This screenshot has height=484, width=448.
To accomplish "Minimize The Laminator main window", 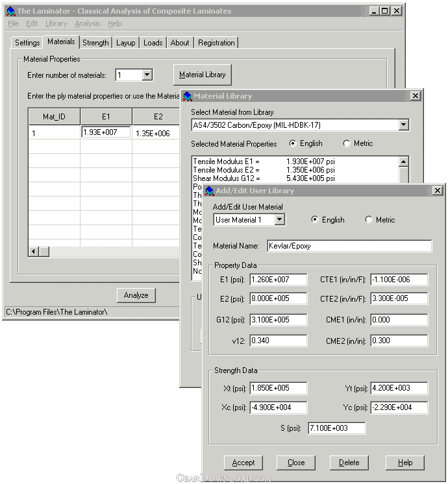I will click(x=374, y=11).
